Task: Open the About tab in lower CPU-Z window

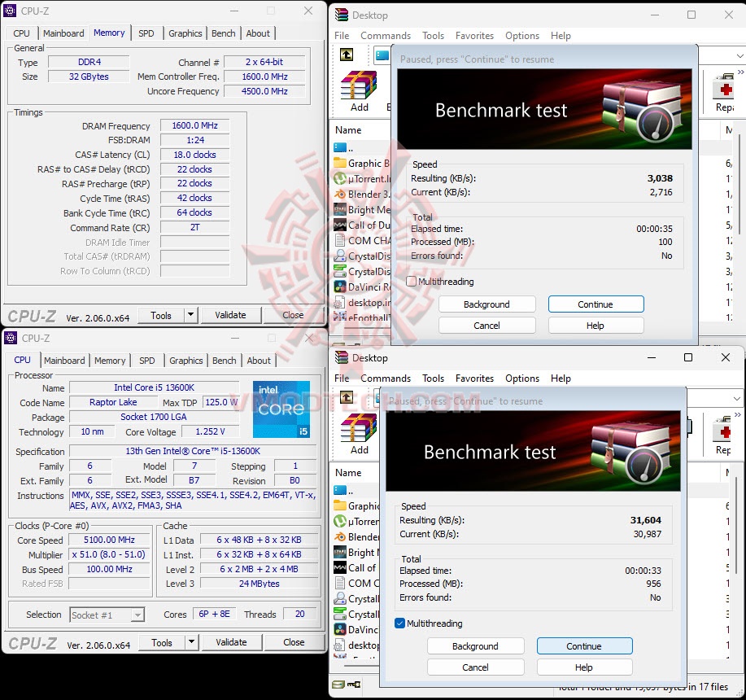Action: (x=259, y=361)
